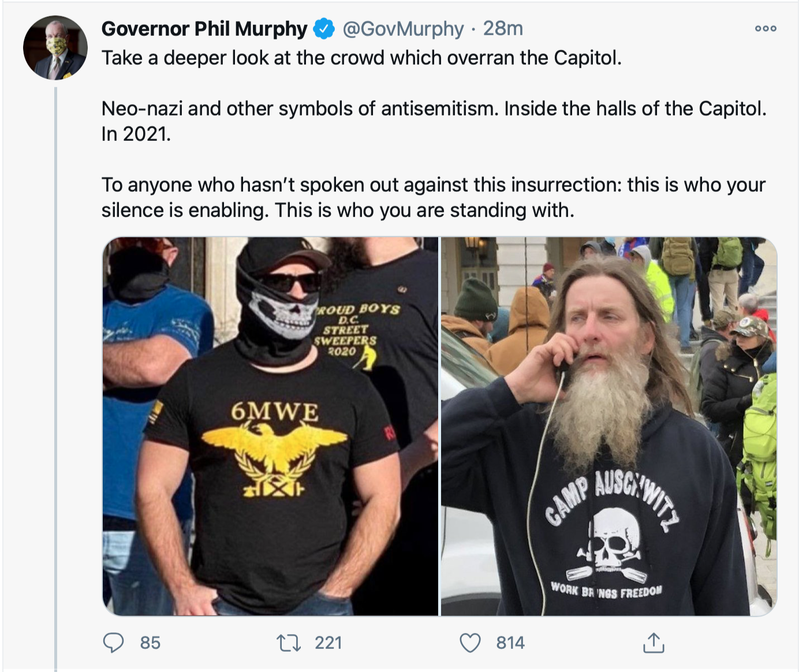Viewport: 799px width, 672px height.
Task: Open the share tweet icon
Action: [654, 643]
